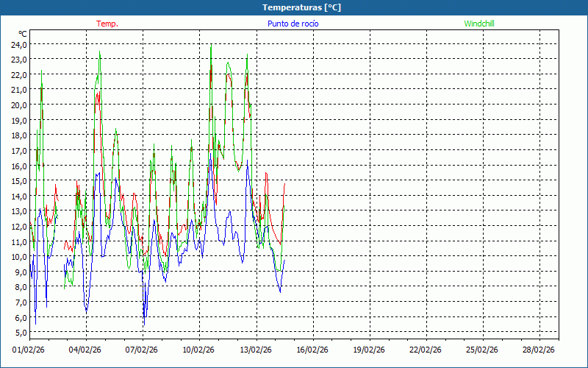Screen dimensions: 588x368
Task: Select the blue Punto de rocío legend label
Action: (293, 24)
